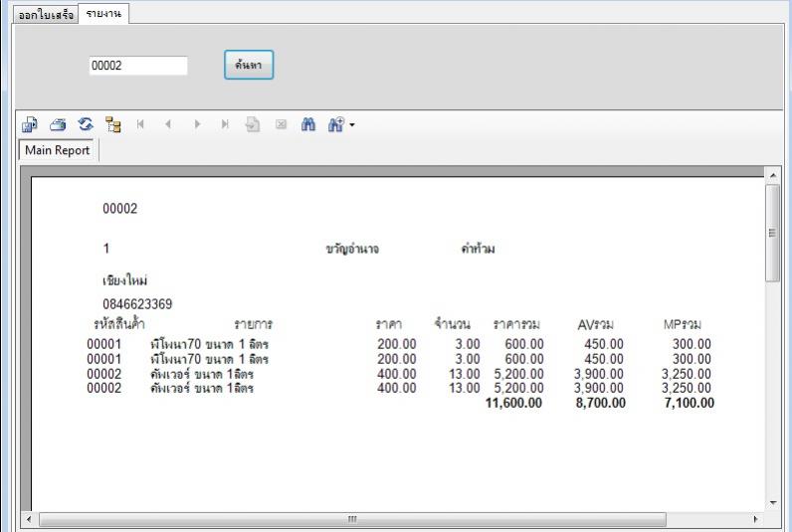
Task: Click the ราคารวม column header
Action: tap(516, 324)
